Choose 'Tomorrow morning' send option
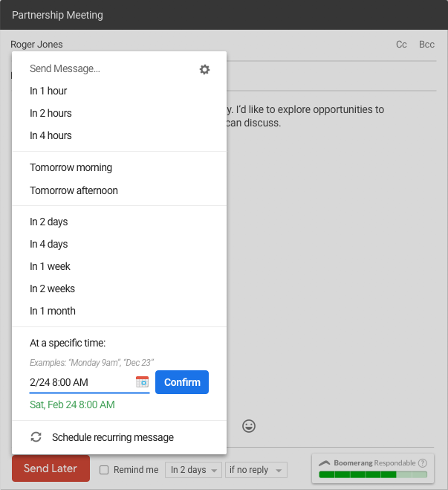The height and width of the screenshot is (490, 448). [71, 167]
